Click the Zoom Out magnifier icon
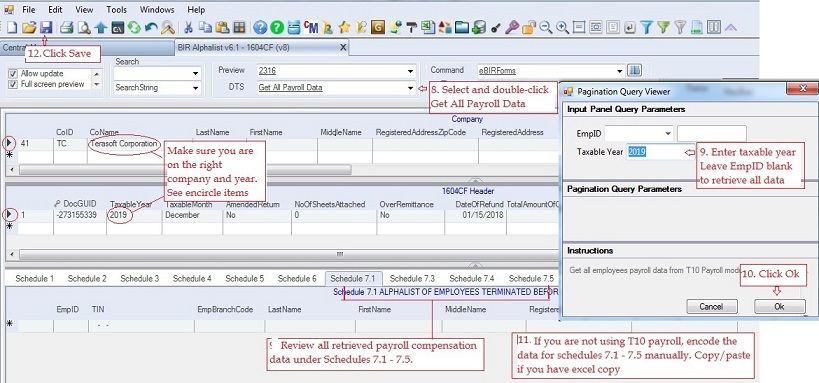 pyautogui.click(x=546, y=27)
